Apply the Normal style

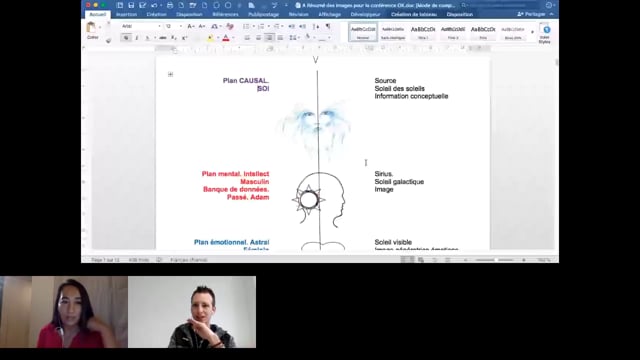[363, 32]
